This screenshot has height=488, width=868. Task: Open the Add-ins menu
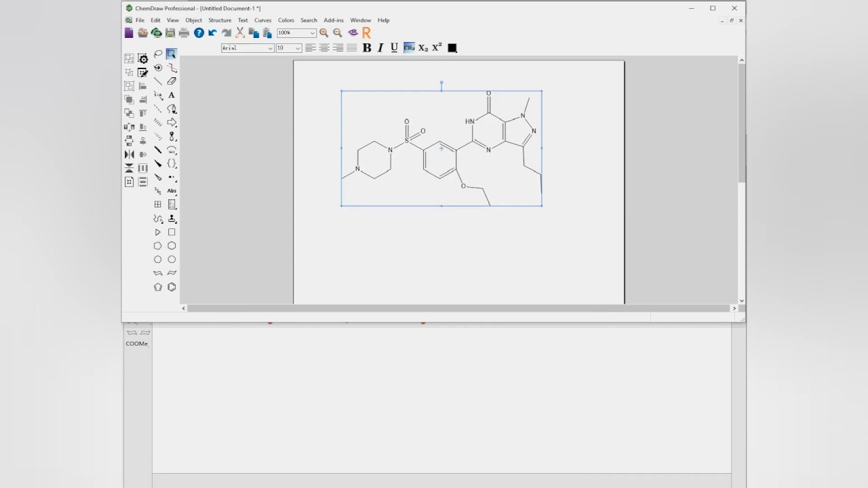coord(333,20)
